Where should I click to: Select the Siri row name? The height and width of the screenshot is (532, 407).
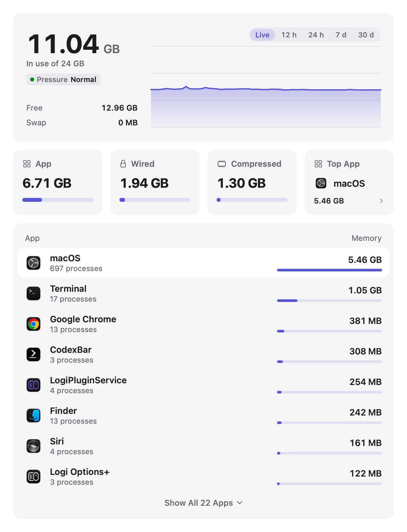57,441
